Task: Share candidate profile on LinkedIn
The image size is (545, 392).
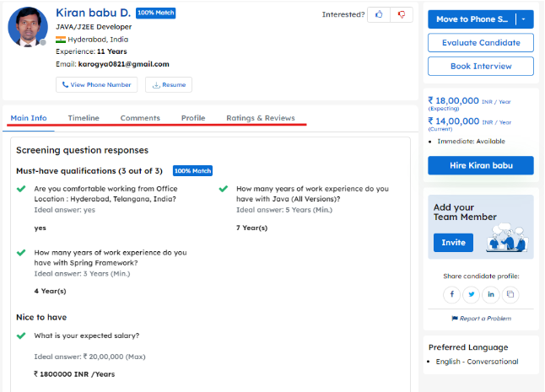Action: tap(490, 294)
